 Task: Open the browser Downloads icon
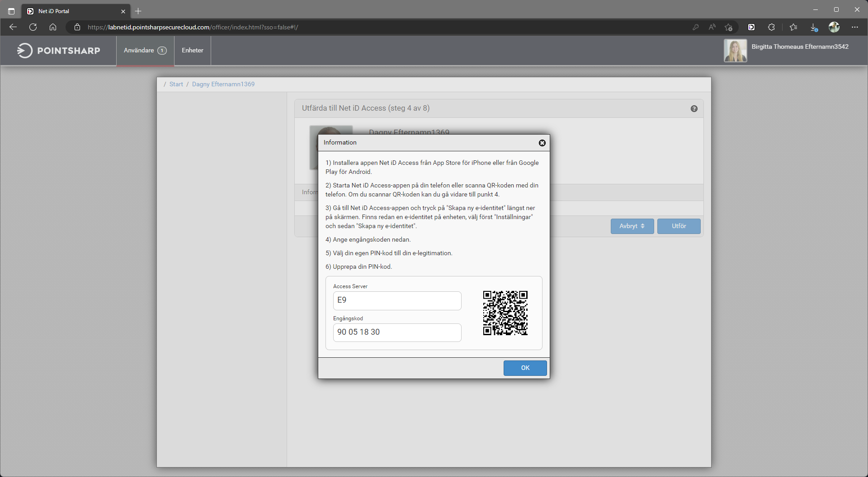click(x=814, y=27)
